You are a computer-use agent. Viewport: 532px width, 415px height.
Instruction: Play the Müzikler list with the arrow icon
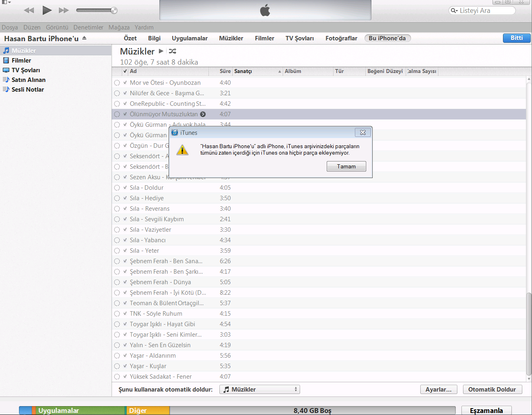tap(161, 51)
